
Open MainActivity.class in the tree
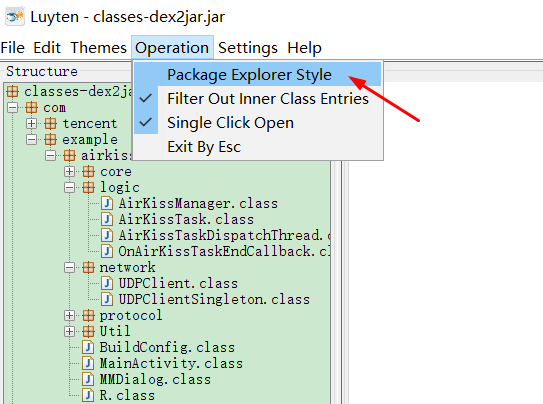(171, 363)
